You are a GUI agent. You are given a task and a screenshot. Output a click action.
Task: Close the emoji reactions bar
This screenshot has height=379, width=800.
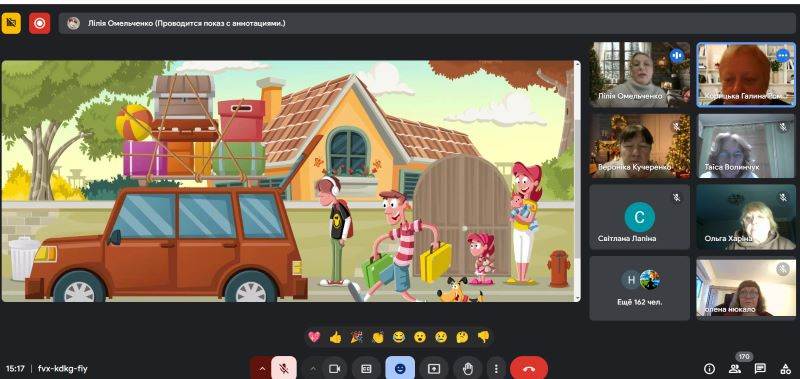pos(400,368)
